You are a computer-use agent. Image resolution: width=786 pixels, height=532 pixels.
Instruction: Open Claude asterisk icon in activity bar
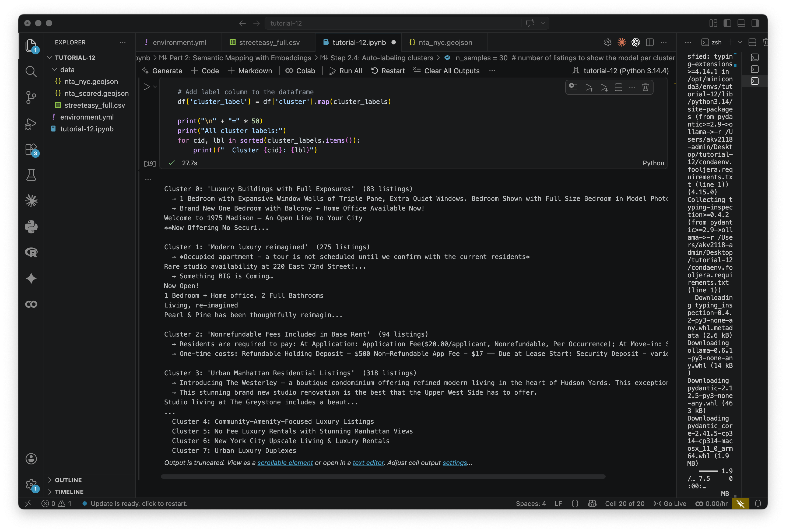[x=31, y=201]
